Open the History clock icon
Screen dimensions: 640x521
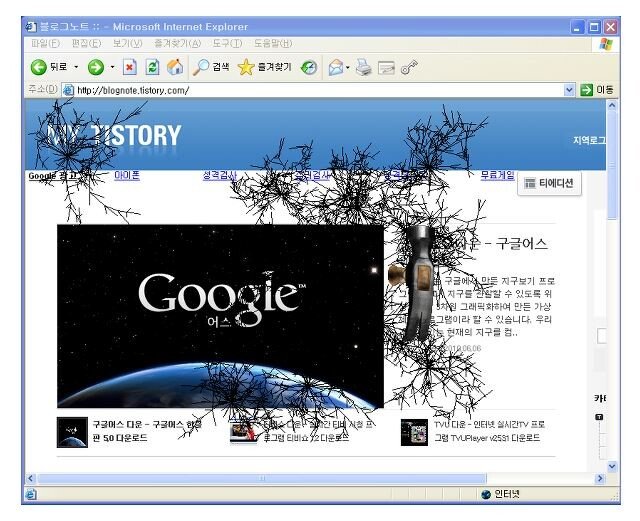tap(309, 67)
